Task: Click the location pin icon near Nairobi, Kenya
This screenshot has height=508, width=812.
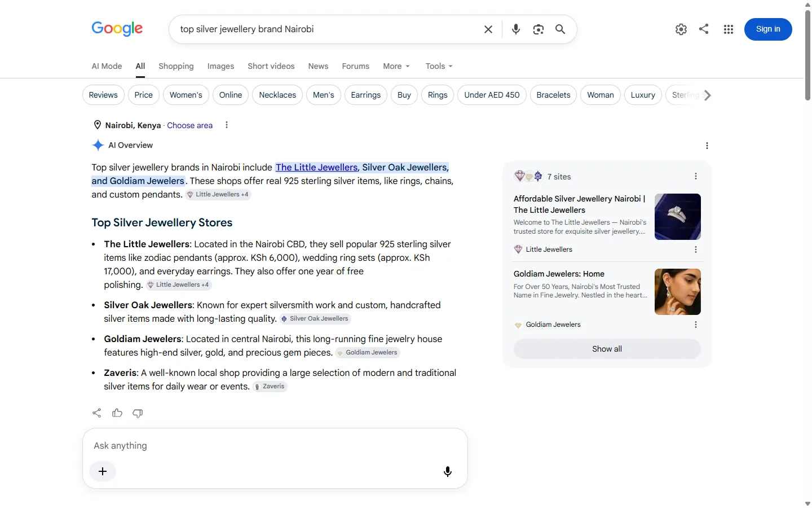Action: pos(98,125)
